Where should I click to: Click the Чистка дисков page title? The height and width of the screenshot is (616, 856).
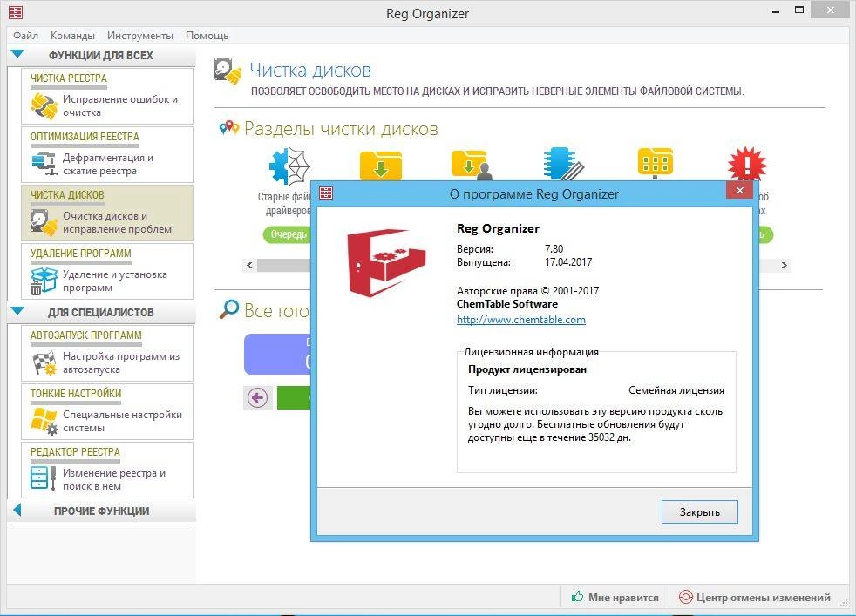pyautogui.click(x=310, y=71)
